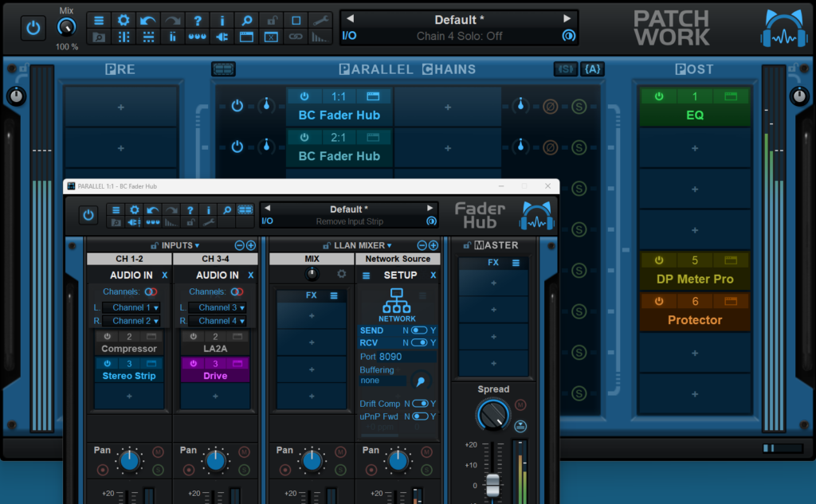Adjust PatchWork Mix knob
Viewport: 816px width, 504px height.
pyautogui.click(x=66, y=27)
